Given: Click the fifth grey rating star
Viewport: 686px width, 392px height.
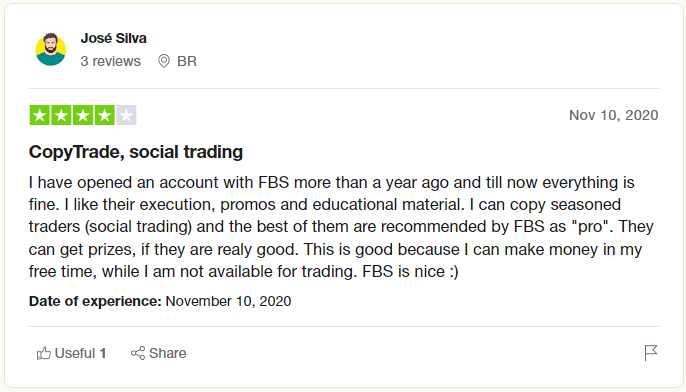Looking at the screenshot, I should (x=126, y=115).
